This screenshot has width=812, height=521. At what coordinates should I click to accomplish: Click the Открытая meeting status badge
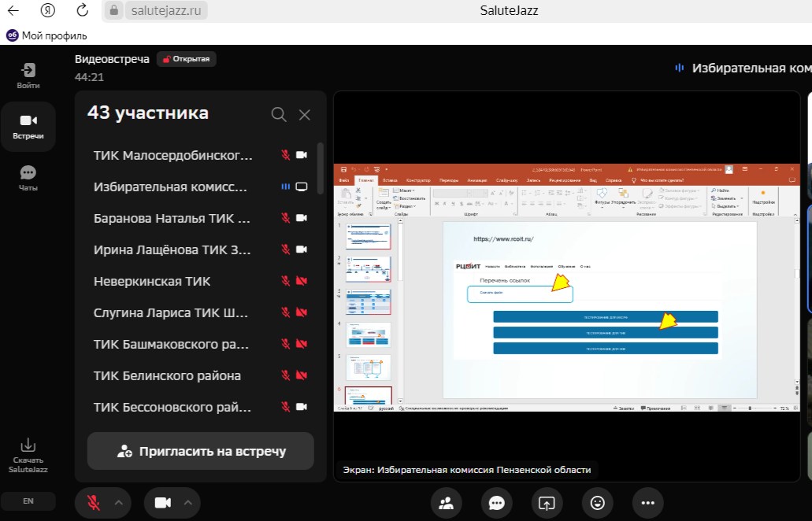(187, 59)
